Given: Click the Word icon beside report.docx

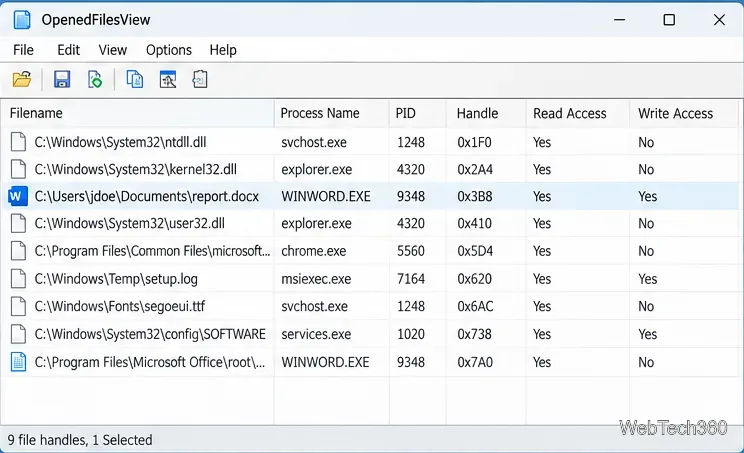Looking at the screenshot, I should (18, 196).
